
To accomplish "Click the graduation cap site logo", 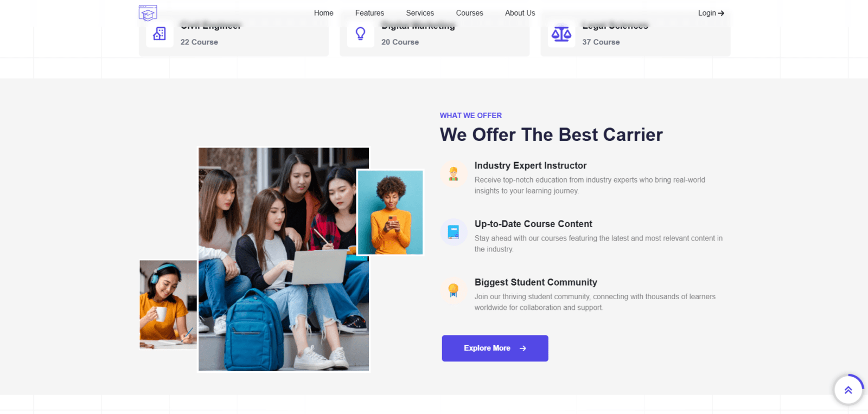I will [148, 13].
